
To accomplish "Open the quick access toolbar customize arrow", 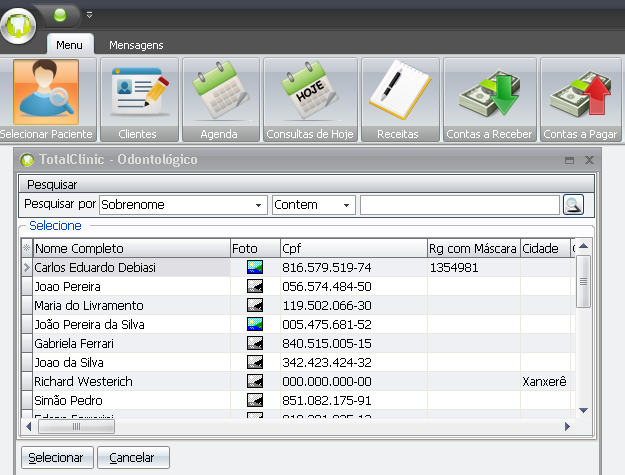I will click(90, 15).
